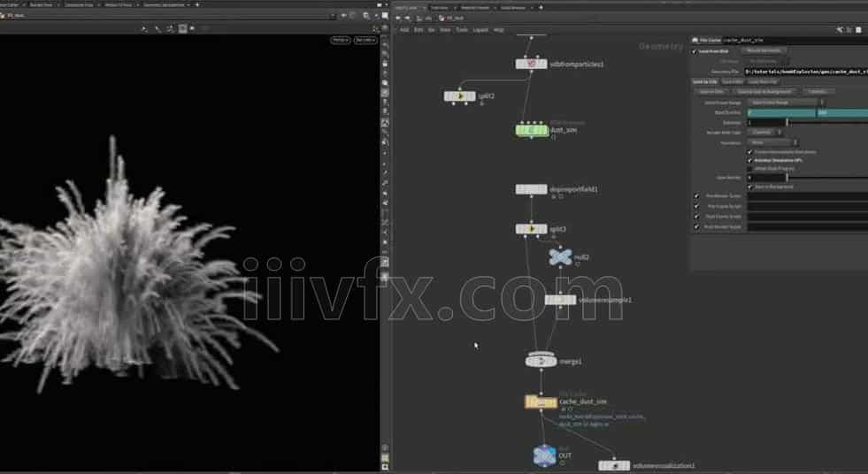
Task: Click the Save Retries slider handle
Action: pos(787,178)
